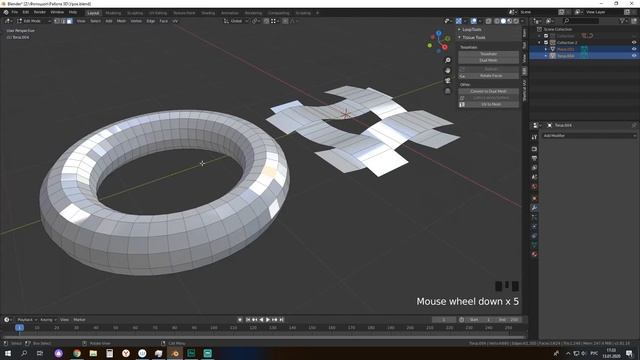Open Modifier properties wrench tab
640x360 pixels.
534,208
